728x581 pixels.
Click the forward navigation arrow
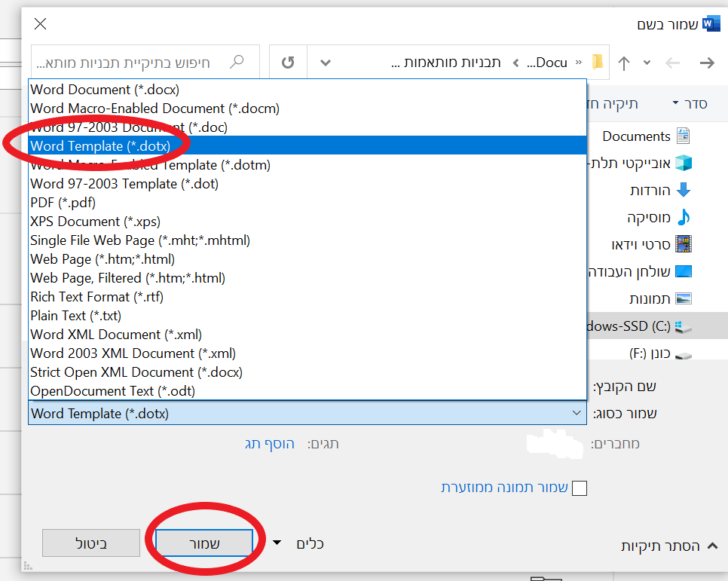[x=707, y=63]
